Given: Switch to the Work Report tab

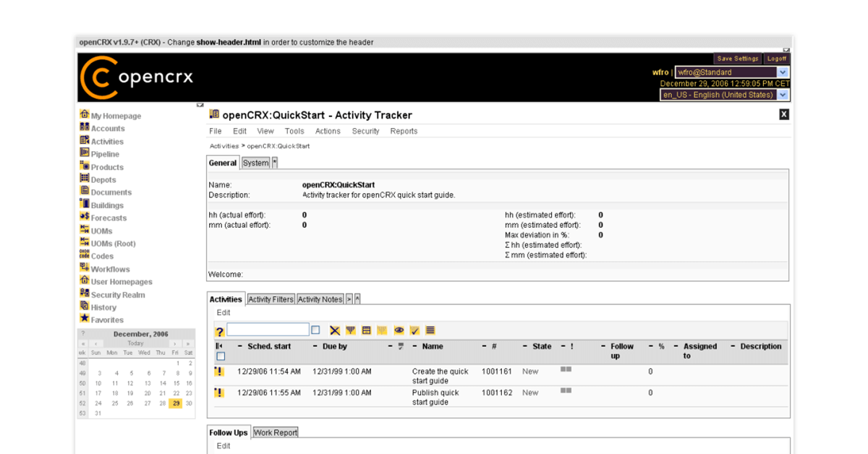Looking at the screenshot, I should pos(276,432).
